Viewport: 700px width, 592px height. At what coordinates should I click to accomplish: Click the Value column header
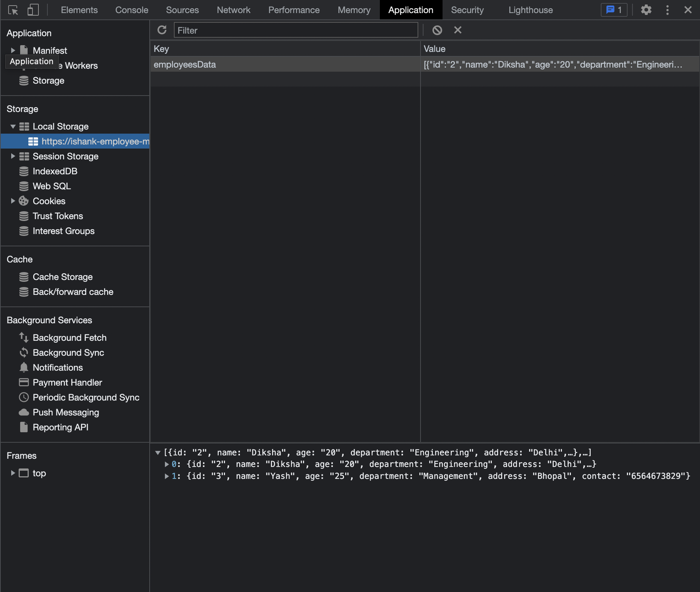[560, 49]
